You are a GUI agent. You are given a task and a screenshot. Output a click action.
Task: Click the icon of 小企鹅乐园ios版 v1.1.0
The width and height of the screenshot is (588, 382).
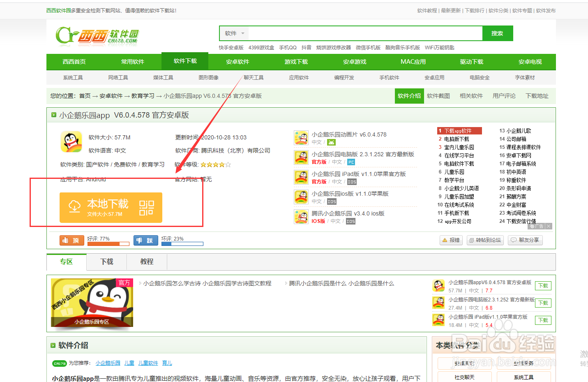coord(301,197)
